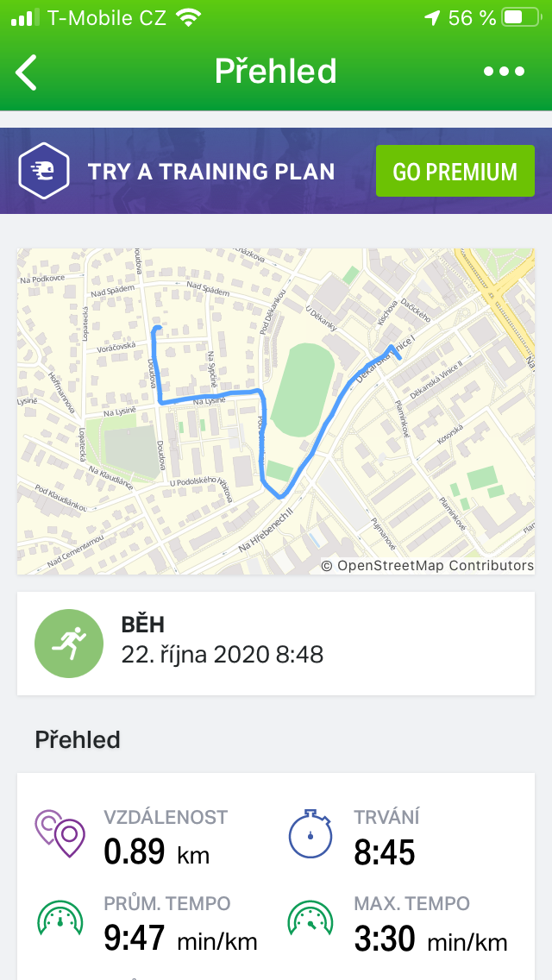Tap the 9:47 min/km average pace
The image size is (552, 980).
click(x=180, y=938)
